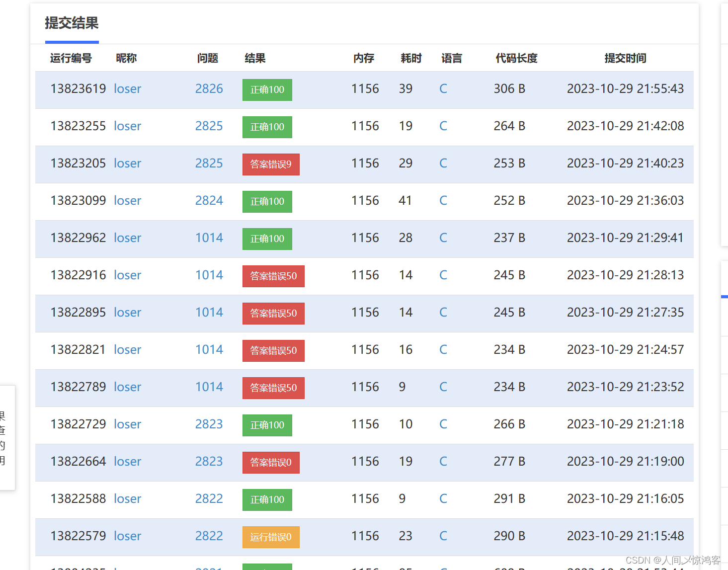
Task: Click time value 39 in run 13823619 row
Action: click(x=405, y=89)
